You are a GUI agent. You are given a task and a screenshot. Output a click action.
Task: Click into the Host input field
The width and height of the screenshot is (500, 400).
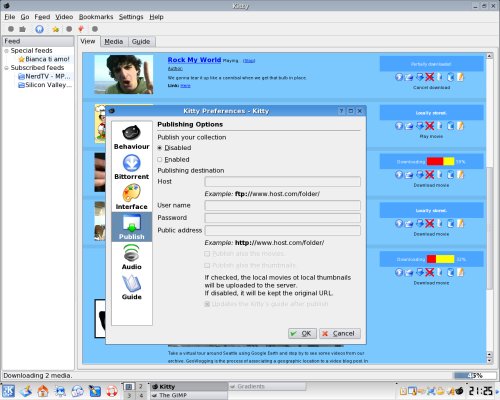[283, 182]
